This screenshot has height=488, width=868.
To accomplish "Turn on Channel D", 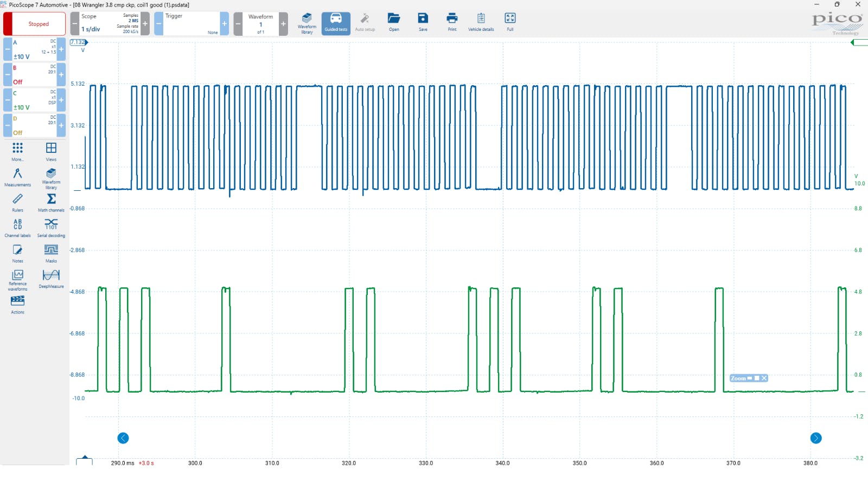I will coord(61,125).
